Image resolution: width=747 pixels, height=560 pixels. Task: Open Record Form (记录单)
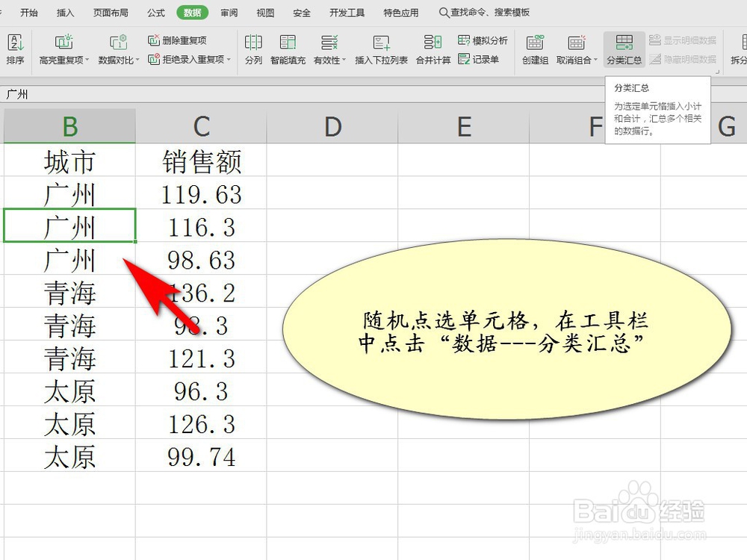pyautogui.click(x=478, y=60)
